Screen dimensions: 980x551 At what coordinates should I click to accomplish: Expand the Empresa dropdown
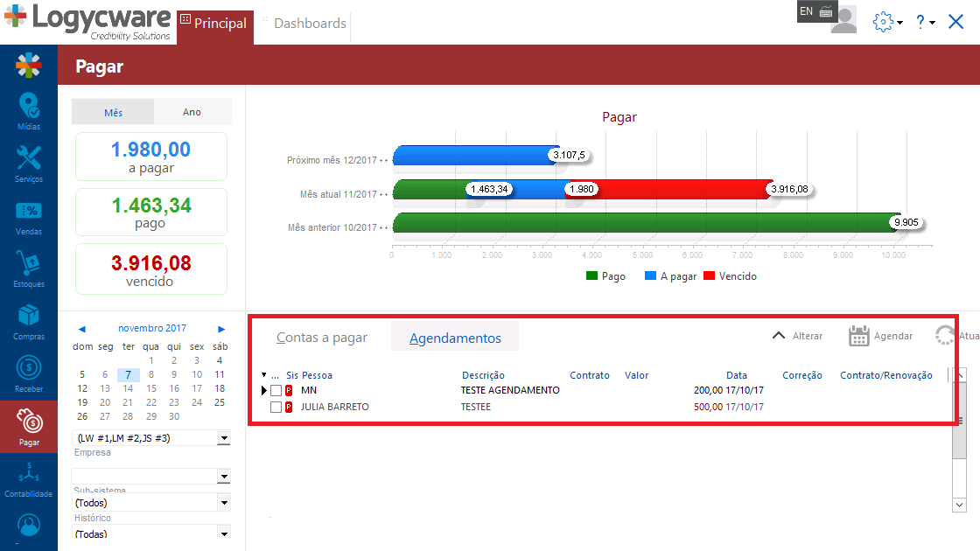click(224, 438)
